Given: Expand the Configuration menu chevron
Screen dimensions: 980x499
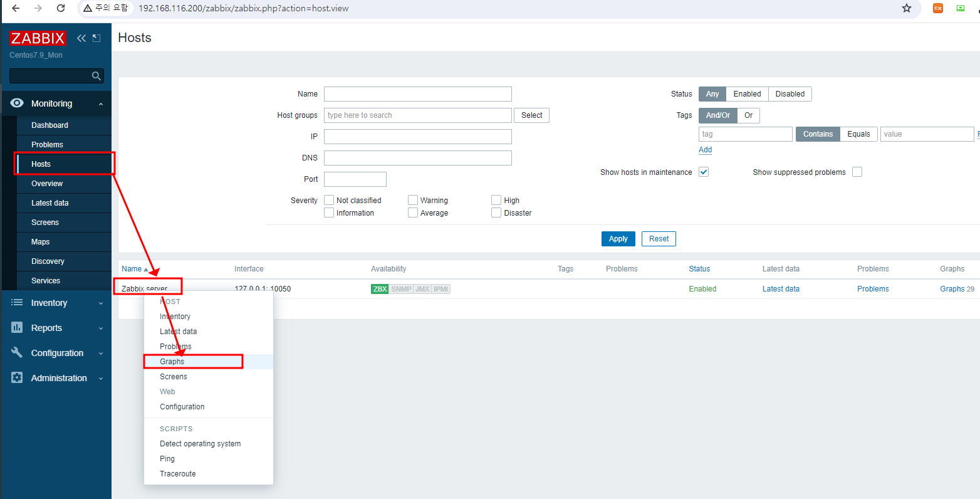Looking at the screenshot, I should pyautogui.click(x=101, y=354).
